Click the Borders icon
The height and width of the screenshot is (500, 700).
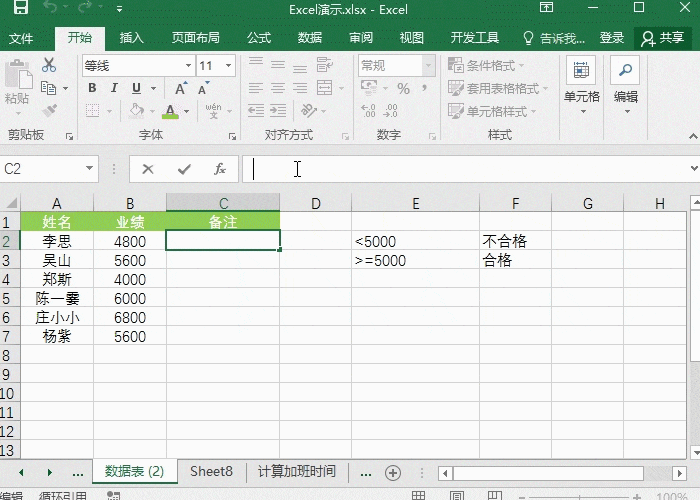point(92,110)
